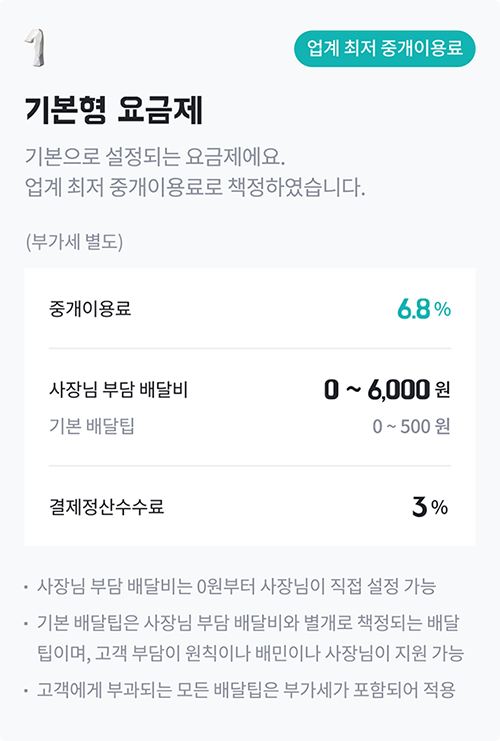This screenshot has height=741, width=500.
Task: Select the 중개이용료 row label
Action: tap(90, 309)
